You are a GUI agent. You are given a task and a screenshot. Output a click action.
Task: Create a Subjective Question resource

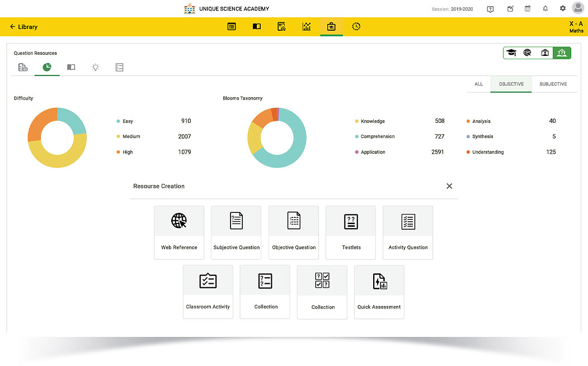tap(236, 232)
